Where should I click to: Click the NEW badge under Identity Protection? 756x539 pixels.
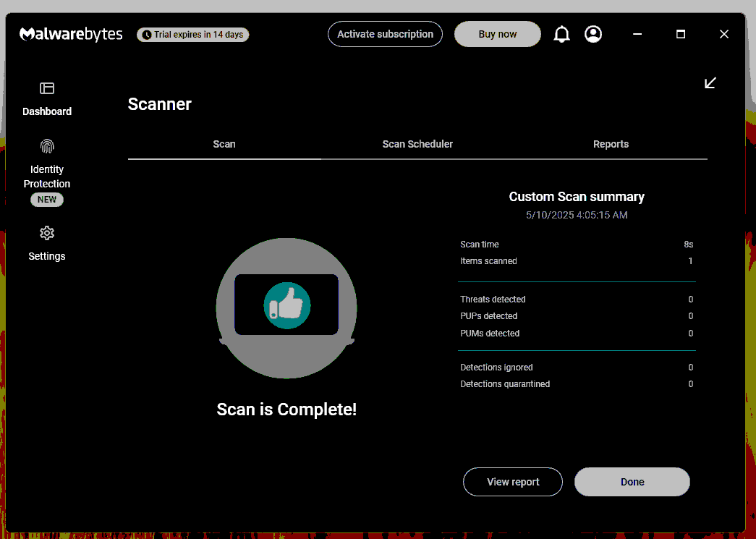tap(47, 200)
